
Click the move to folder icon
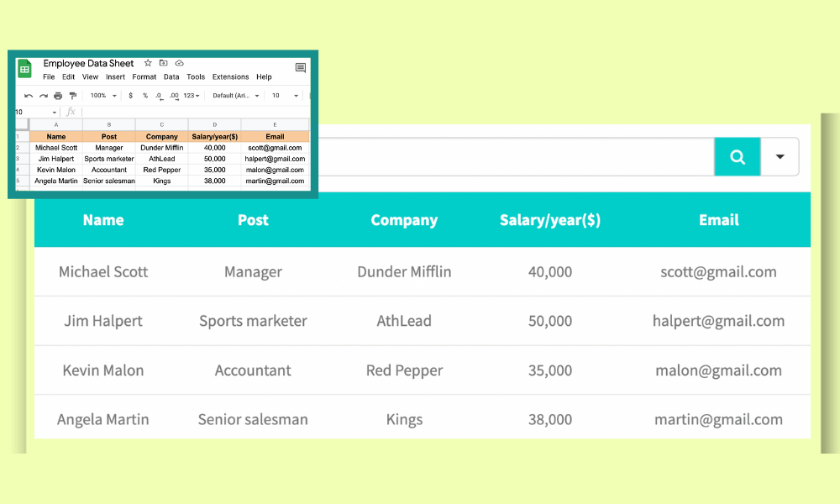coord(164,63)
